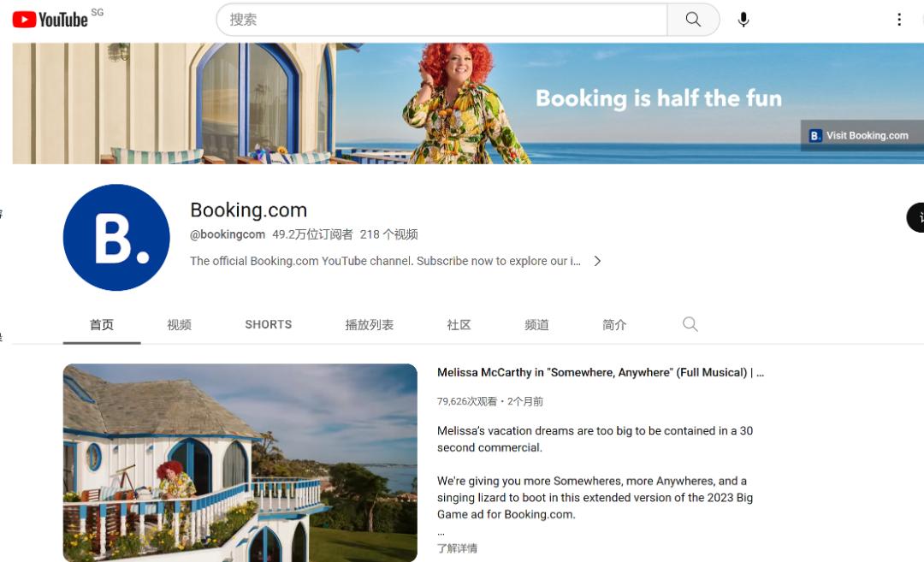Switch to the 频道 tab
Viewport: 924px width, 562px height.
(536, 324)
